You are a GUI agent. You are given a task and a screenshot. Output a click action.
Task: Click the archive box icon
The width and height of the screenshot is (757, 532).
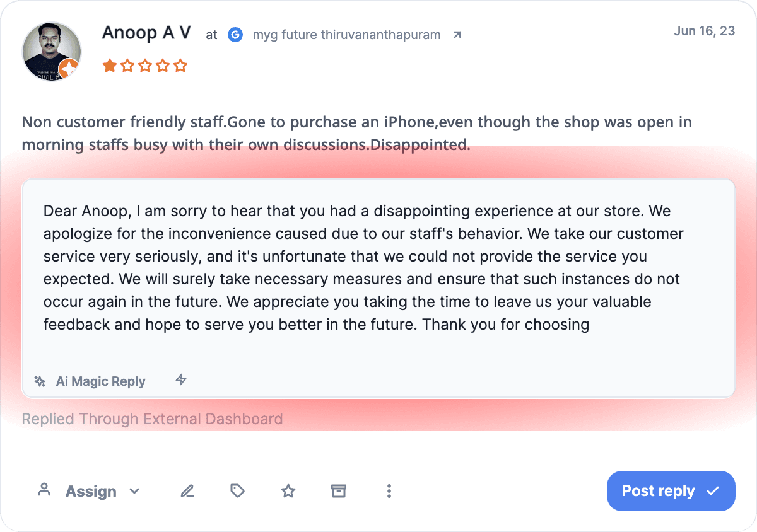[338, 490]
